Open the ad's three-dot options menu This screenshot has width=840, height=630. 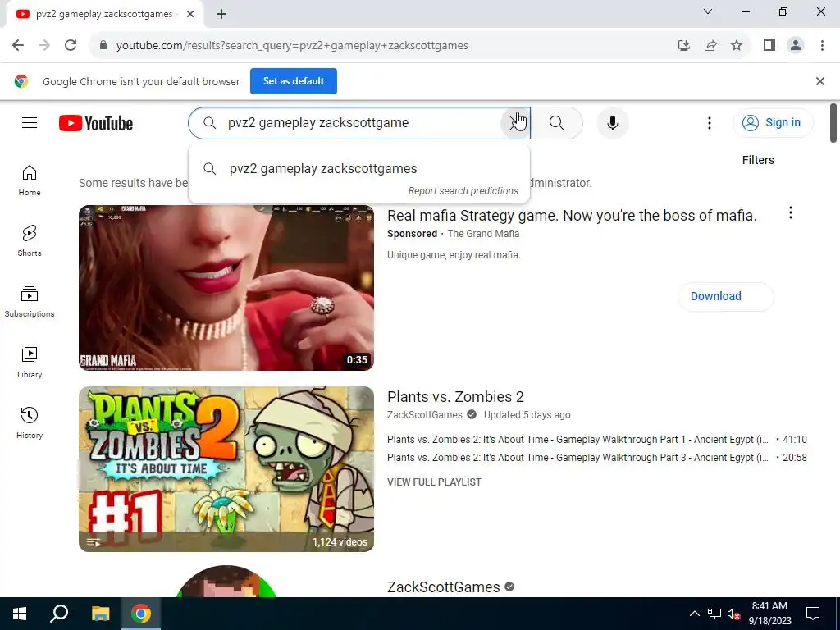790,213
